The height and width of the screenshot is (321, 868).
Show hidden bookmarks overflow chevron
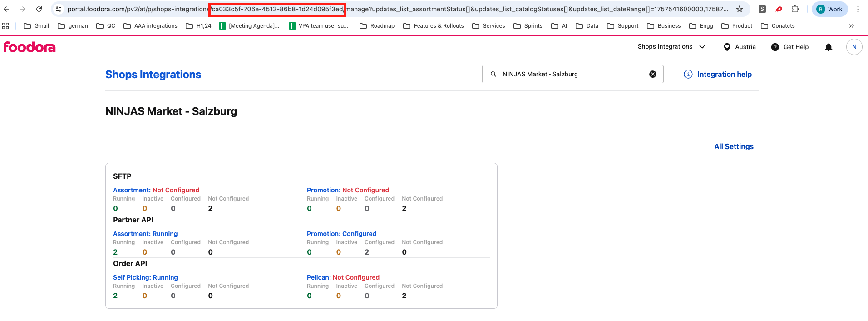click(x=851, y=26)
